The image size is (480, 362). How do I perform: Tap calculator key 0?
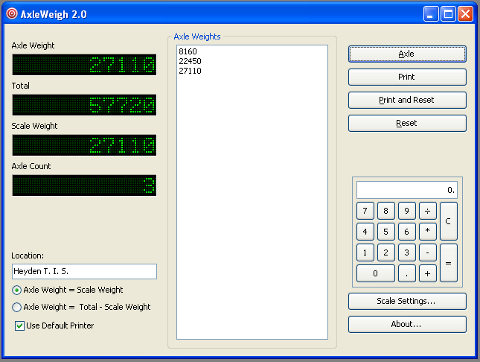(x=375, y=273)
